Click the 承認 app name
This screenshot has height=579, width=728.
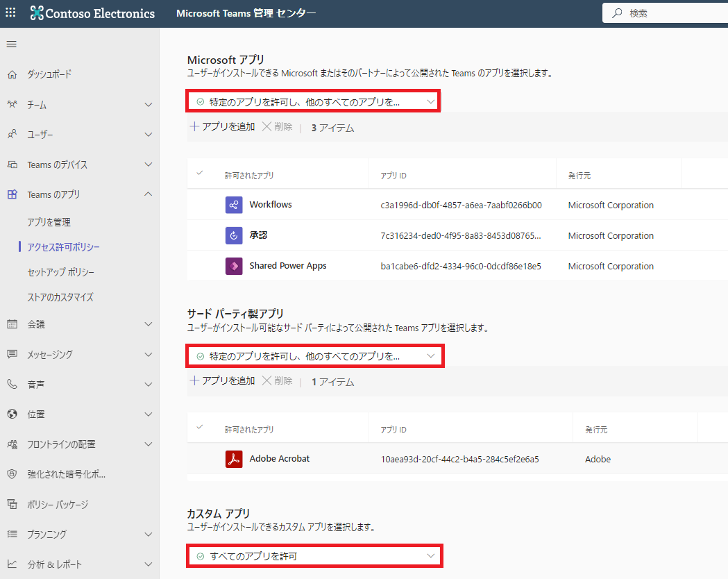point(258,235)
